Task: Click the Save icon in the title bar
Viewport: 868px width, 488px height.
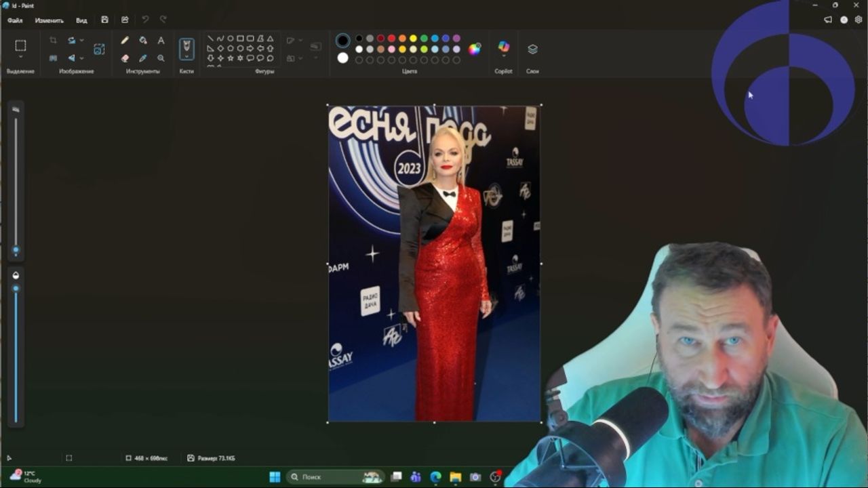Action: 104,20
